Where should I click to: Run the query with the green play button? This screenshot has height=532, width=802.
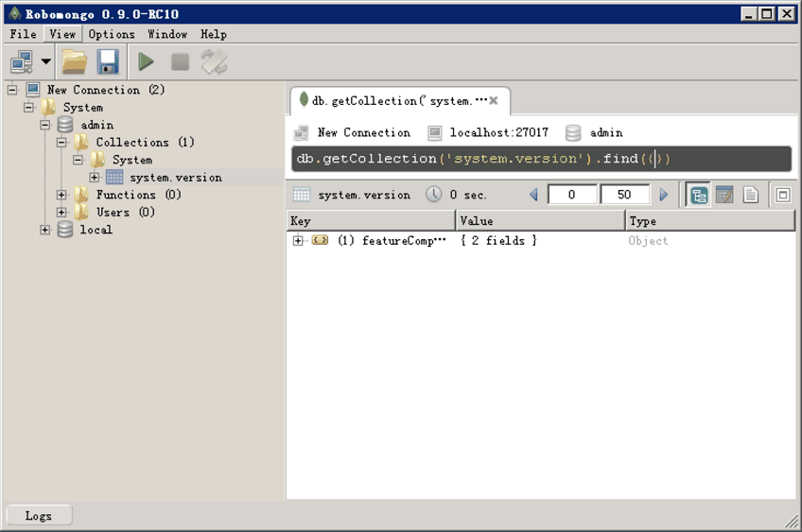tap(146, 61)
